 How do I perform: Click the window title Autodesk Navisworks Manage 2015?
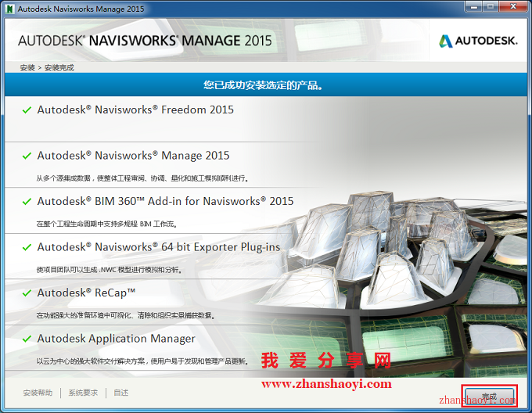tap(81, 9)
